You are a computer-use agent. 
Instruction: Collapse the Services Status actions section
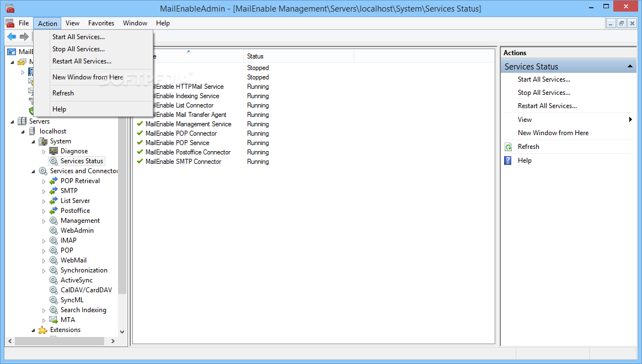pos(630,66)
